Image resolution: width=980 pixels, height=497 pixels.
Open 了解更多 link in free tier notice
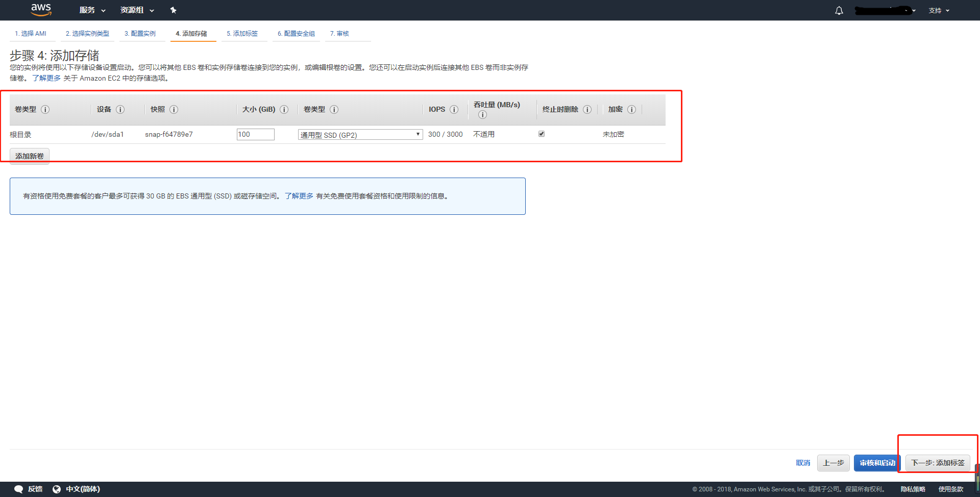(299, 196)
